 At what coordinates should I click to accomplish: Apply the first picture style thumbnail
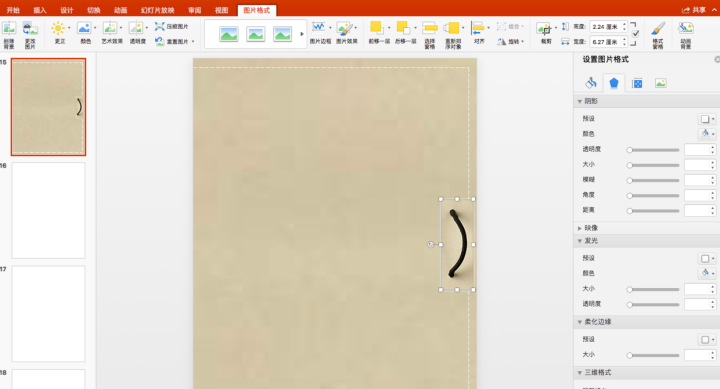pos(229,34)
